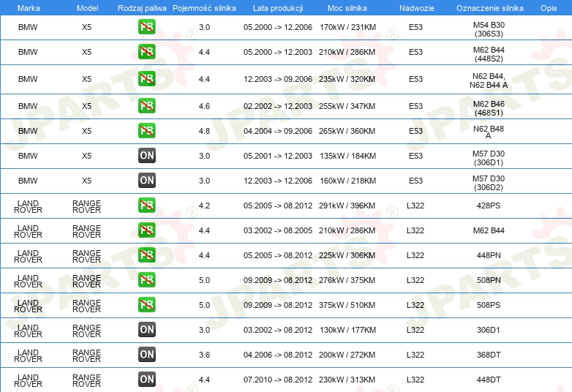The width and height of the screenshot is (572, 392).
Task: Select engine code 368DT
Action: [489, 355]
